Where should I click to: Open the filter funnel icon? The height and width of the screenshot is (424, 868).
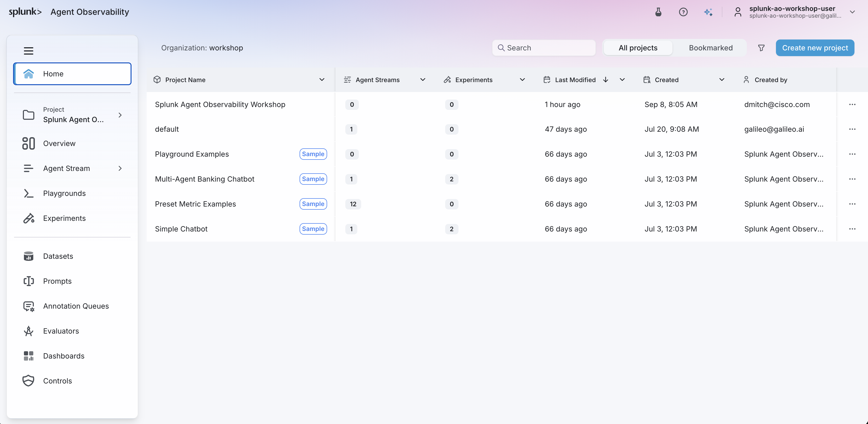[761, 48]
